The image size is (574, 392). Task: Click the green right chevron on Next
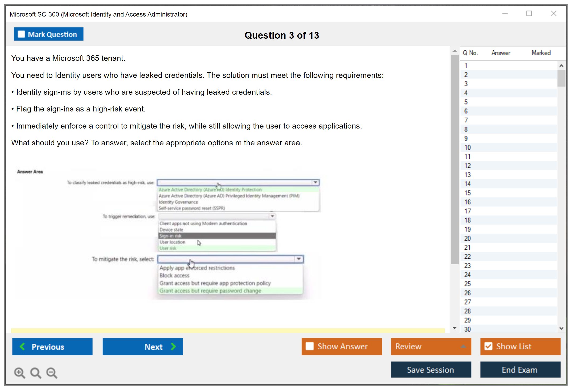(x=173, y=346)
